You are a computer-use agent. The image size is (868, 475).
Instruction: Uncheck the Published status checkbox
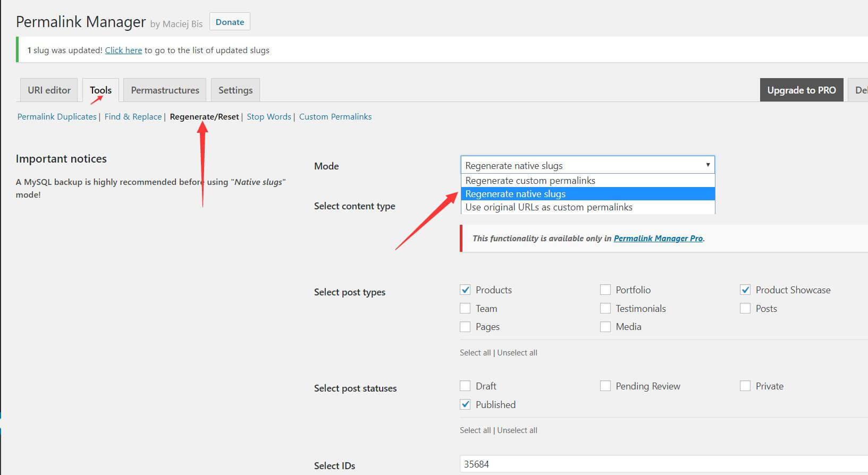click(465, 405)
